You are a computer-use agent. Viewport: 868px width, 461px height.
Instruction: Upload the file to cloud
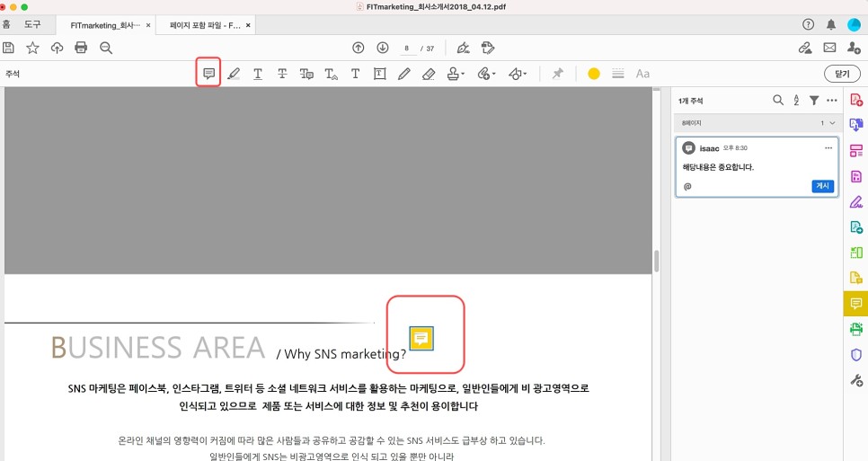(x=57, y=48)
